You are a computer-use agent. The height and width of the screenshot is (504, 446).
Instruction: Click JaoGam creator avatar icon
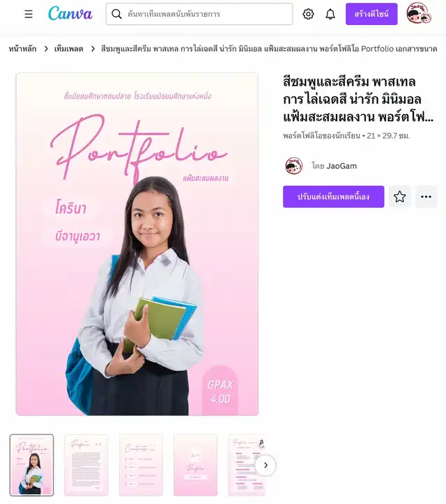tap(294, 166)
